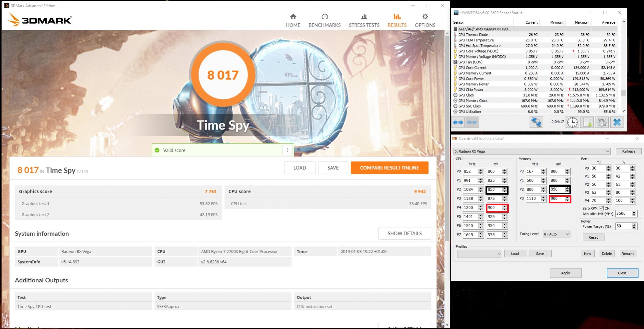
Task: Toggle the Zero RPM ON checkbox
Action: point(602,208)
